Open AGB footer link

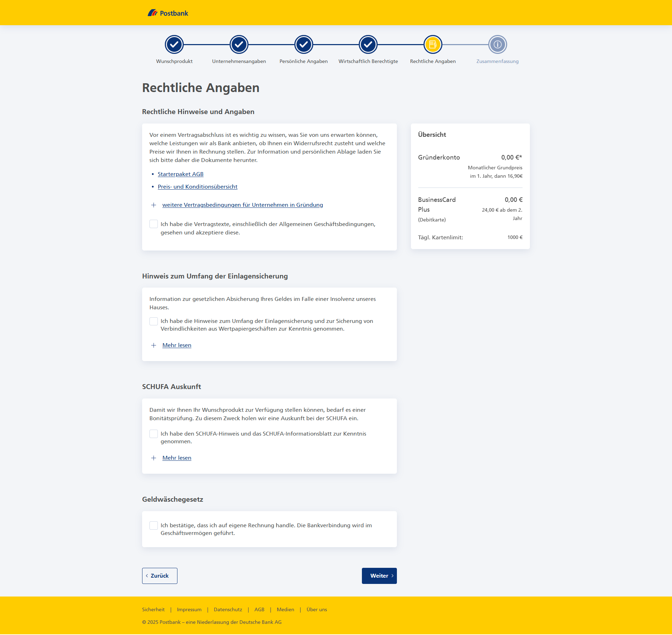coord(259,609)
